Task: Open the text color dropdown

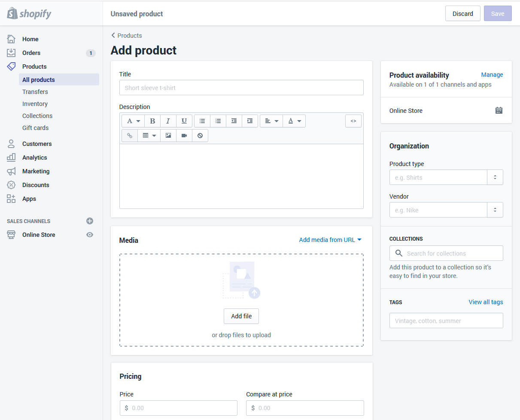Action: click(x=294, y=121)
